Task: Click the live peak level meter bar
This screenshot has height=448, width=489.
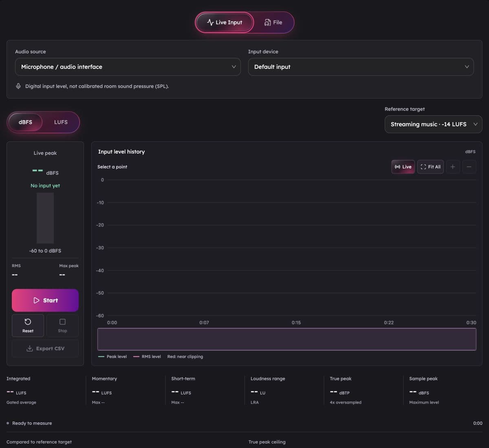Action: click(45, 218)
